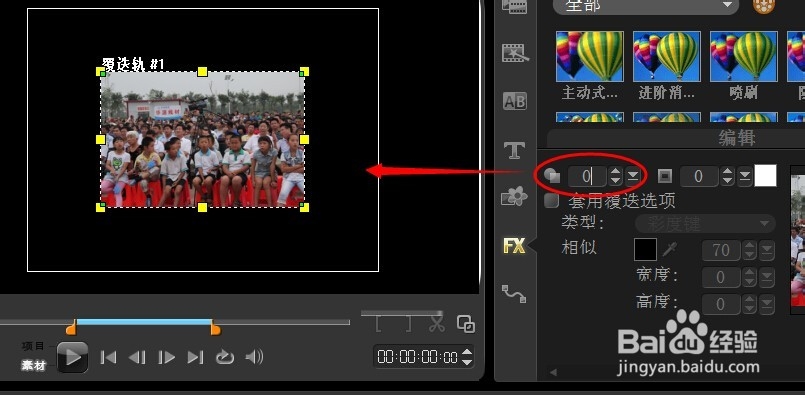Click the border width value field
This screenshot has height=395, width=805.
click(x=699, y=177)
